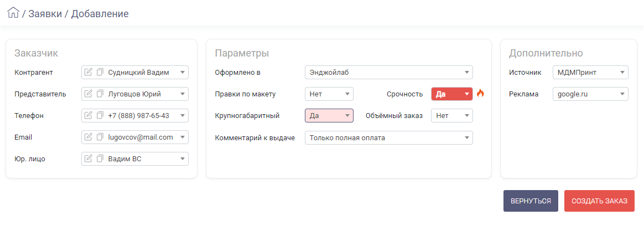Open the Оформлено в dropdown showing Энджойлаб
This screenshot has width=644, height=225.
coord(389,73)
